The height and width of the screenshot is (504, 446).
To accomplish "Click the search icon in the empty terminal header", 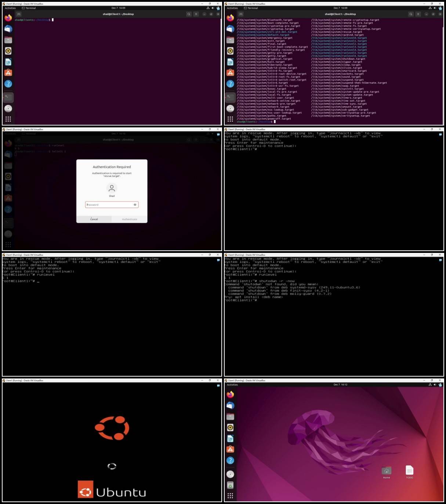I will 189,14.
